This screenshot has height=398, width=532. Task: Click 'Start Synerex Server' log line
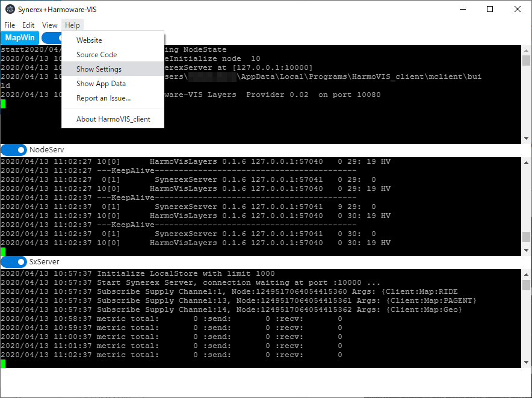[x=190, y=282]
